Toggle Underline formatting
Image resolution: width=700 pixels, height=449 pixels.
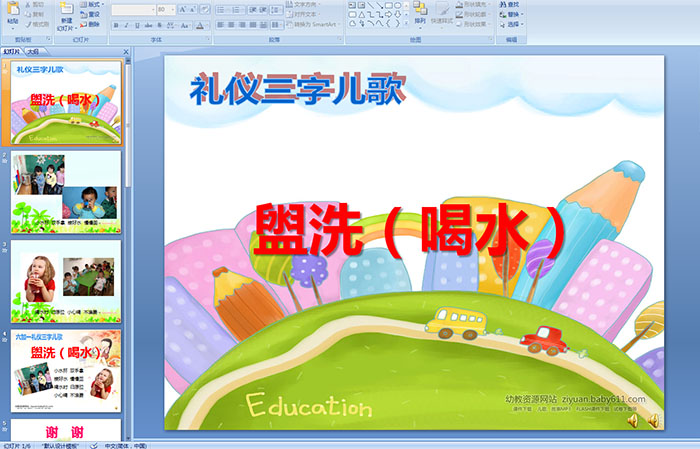tap(137, 25)
